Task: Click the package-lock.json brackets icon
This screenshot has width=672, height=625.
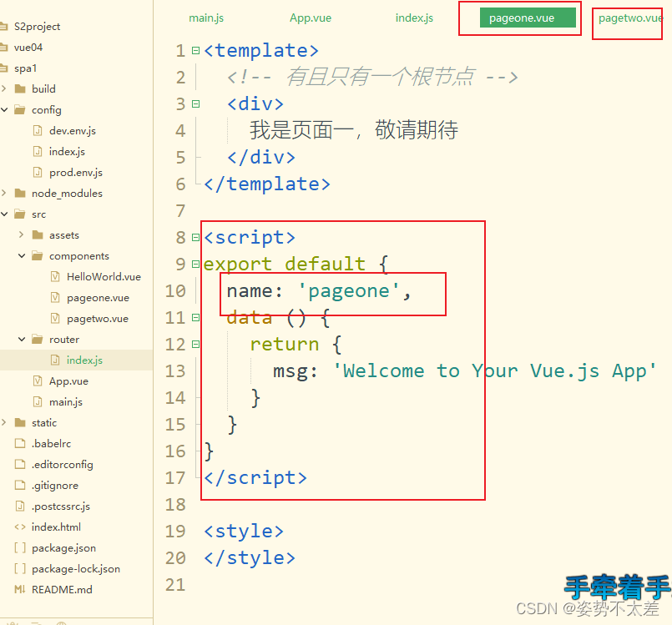Action: click(x=20, y=569)
